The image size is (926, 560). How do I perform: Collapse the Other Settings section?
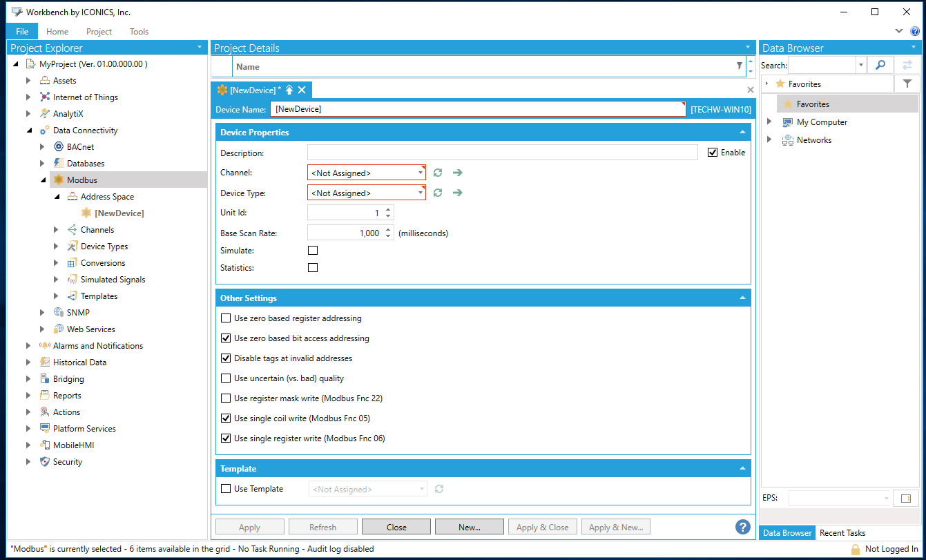click(x=742, y=298)
